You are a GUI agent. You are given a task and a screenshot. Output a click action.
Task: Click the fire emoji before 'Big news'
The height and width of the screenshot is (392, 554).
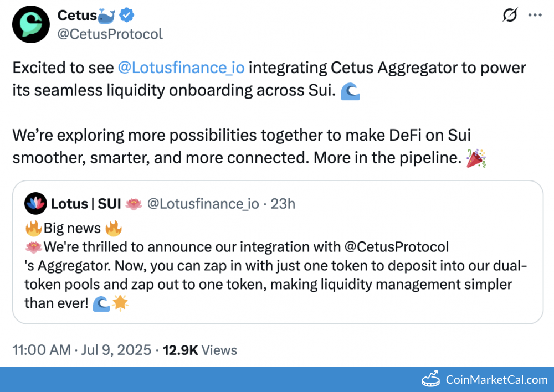tap(34, 229)
